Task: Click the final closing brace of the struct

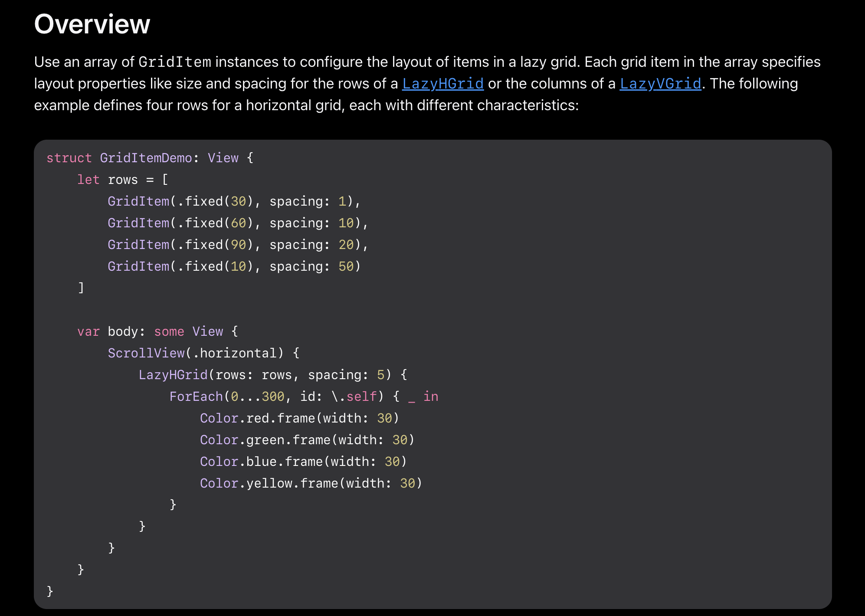Action: (x=50, y=591)
